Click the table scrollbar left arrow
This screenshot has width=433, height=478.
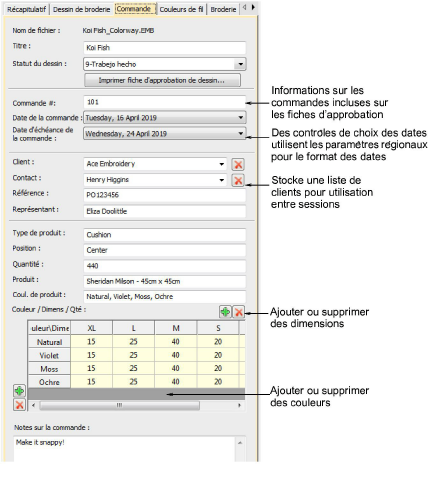pyautogui.click(x=33, y=405)
